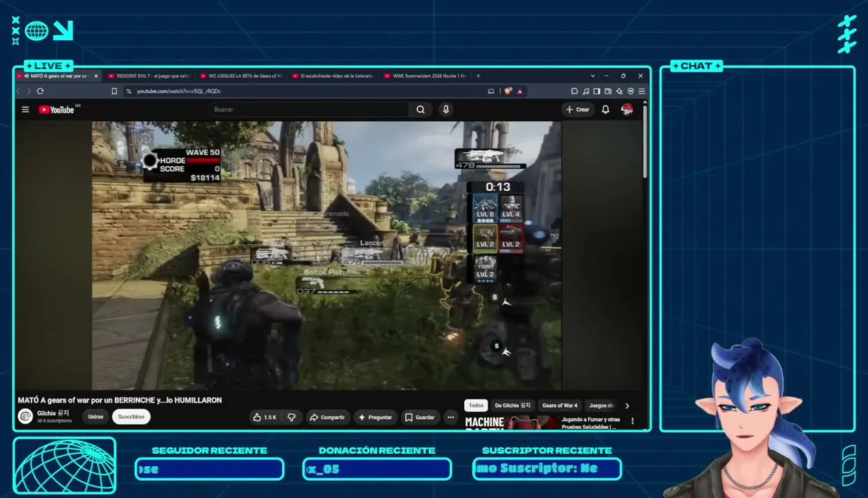Go forward in the browser
The height and width of the screenshot is (498, 868).
click(x=28, y=91)
